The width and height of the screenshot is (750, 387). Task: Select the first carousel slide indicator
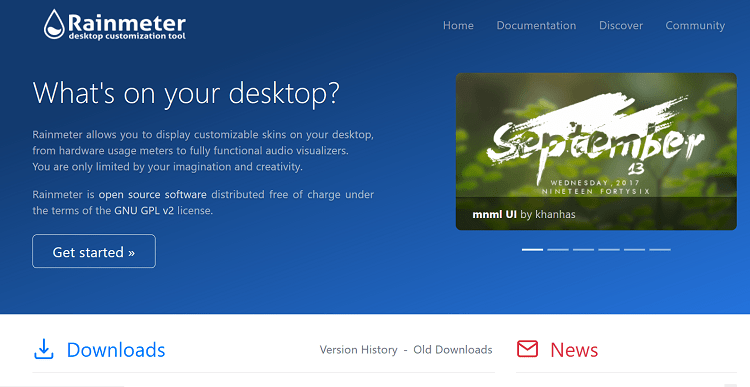532,249
